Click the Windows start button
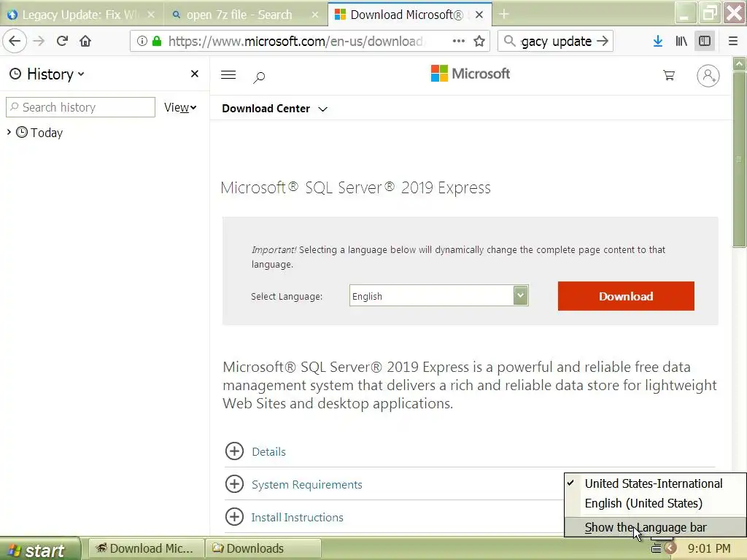Screen dimensions: 747x560 coord(39,549)
